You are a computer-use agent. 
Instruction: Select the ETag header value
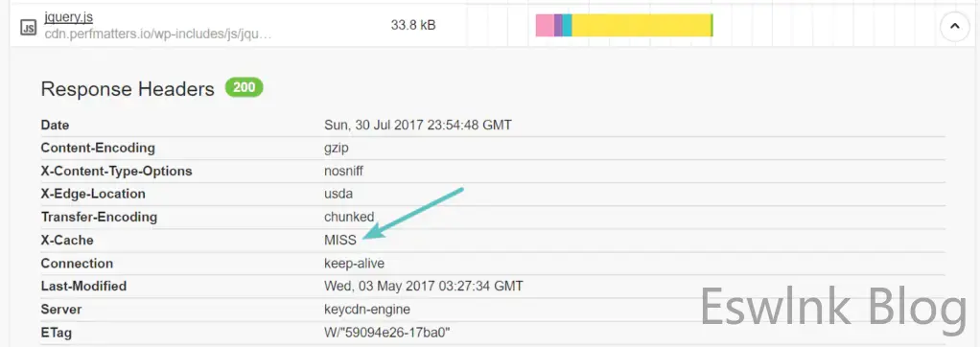coord(386,333)
